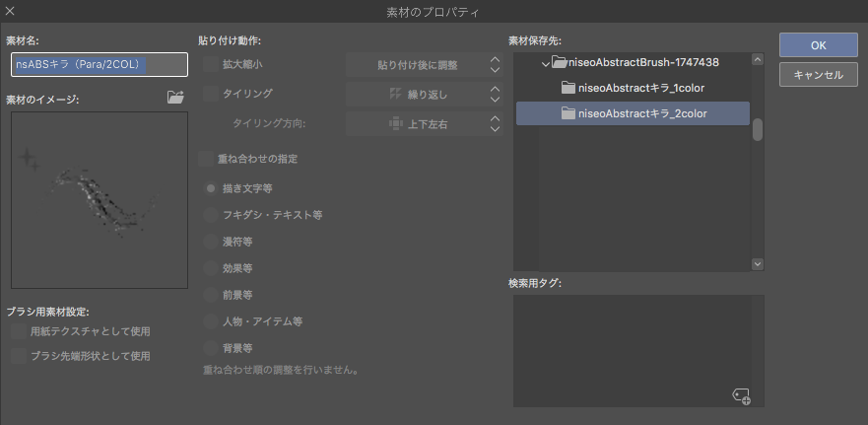The image size is (868, 425).
Task: Select フキダシ・テキスト等 radio option
Action: 211,215
